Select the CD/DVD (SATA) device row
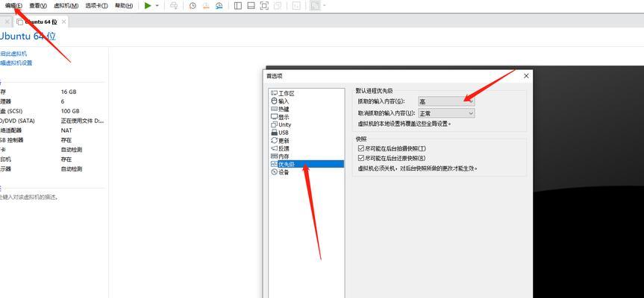The height and width of the screenshot is (298, 644). tap(52, 121)
